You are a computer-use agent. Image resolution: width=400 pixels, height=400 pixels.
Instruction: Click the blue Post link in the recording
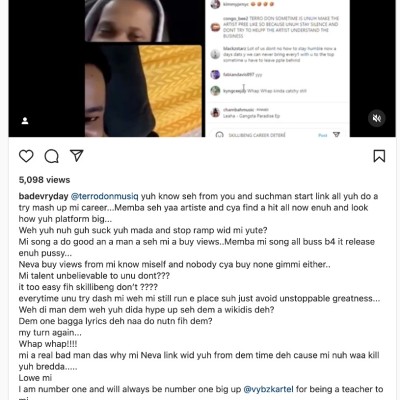(323, 135)
